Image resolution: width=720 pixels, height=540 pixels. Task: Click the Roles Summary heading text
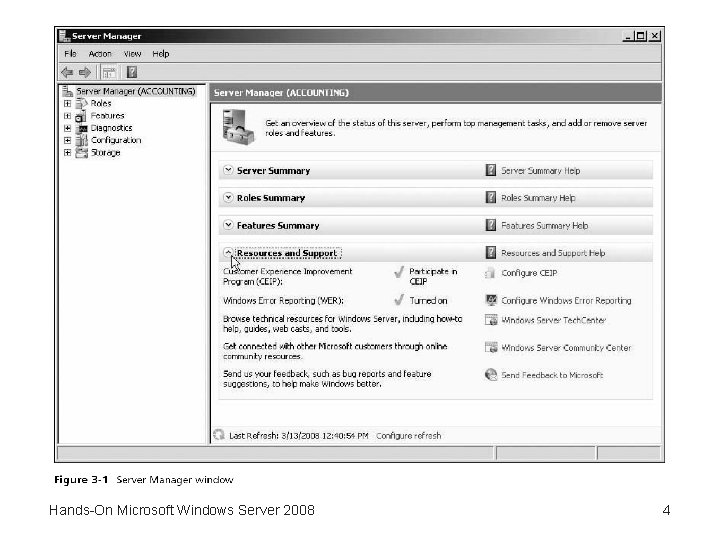click(271, 198)
